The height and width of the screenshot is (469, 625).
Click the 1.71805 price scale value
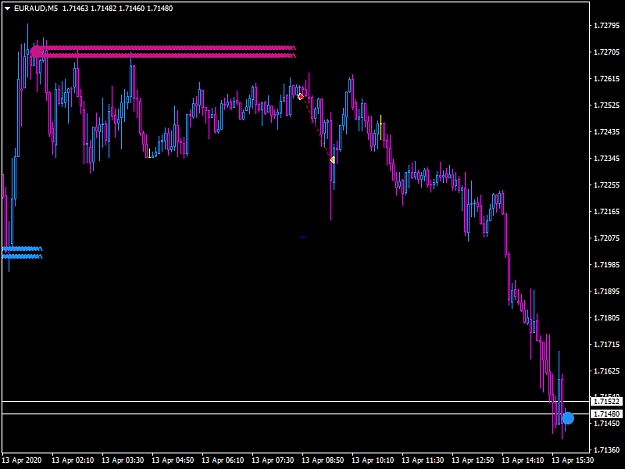(607, 318)
